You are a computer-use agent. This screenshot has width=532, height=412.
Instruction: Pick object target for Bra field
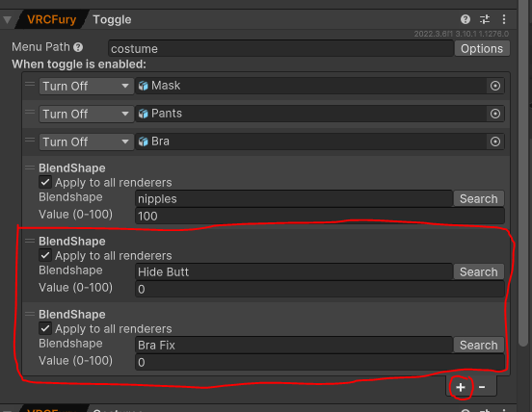pos(495,142)
